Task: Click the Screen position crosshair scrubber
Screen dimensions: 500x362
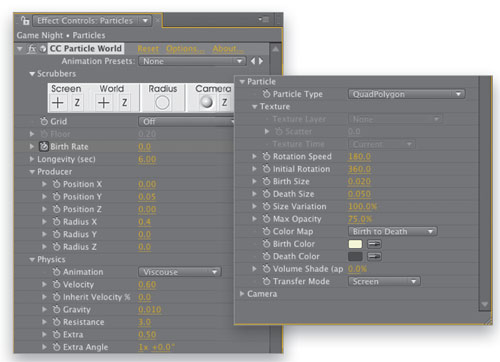Action: point(58,103)
